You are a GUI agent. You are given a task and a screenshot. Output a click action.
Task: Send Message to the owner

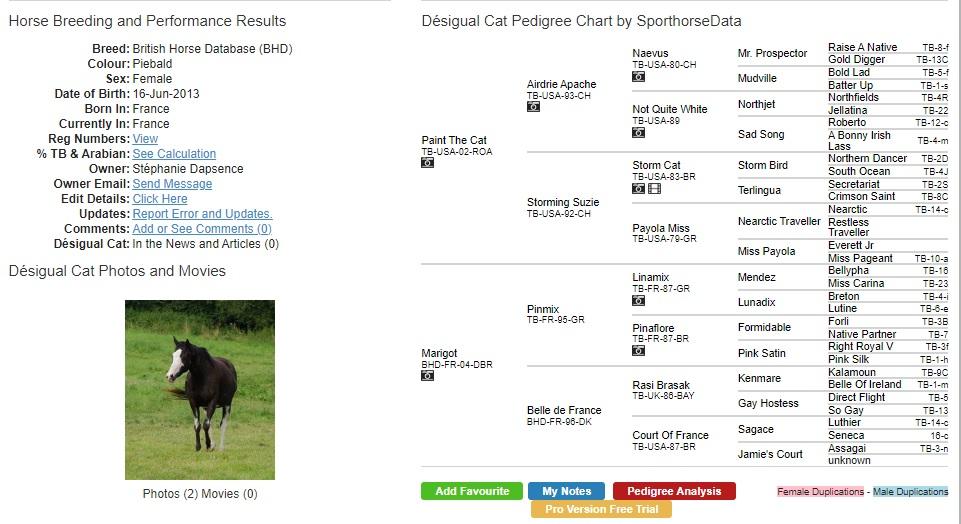(172, 184)
